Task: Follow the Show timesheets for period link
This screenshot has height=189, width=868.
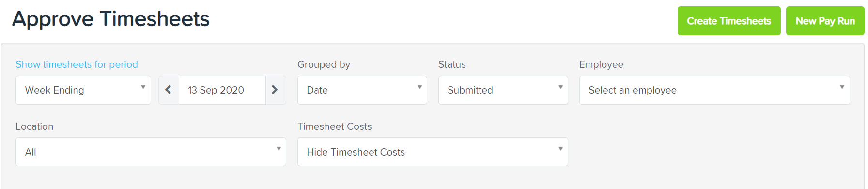Action: tap(77, 64)
